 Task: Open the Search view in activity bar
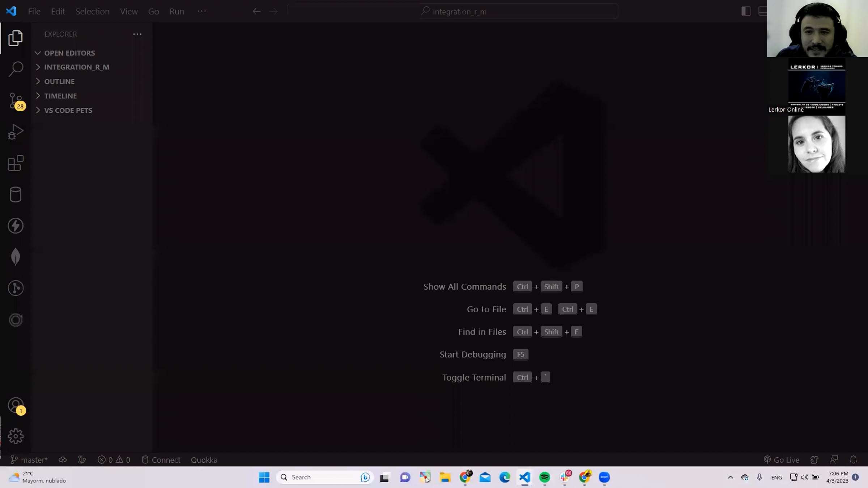[16, 69]
